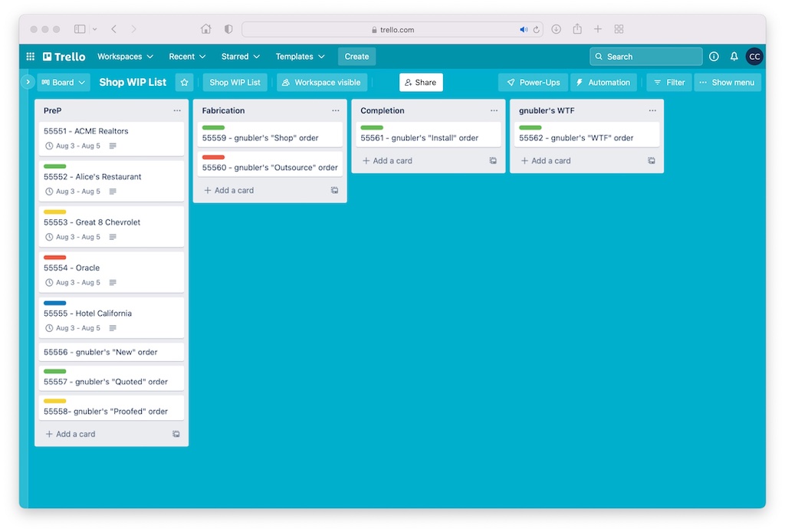
Task: Change Workspace visible setting
Action: 322,83
